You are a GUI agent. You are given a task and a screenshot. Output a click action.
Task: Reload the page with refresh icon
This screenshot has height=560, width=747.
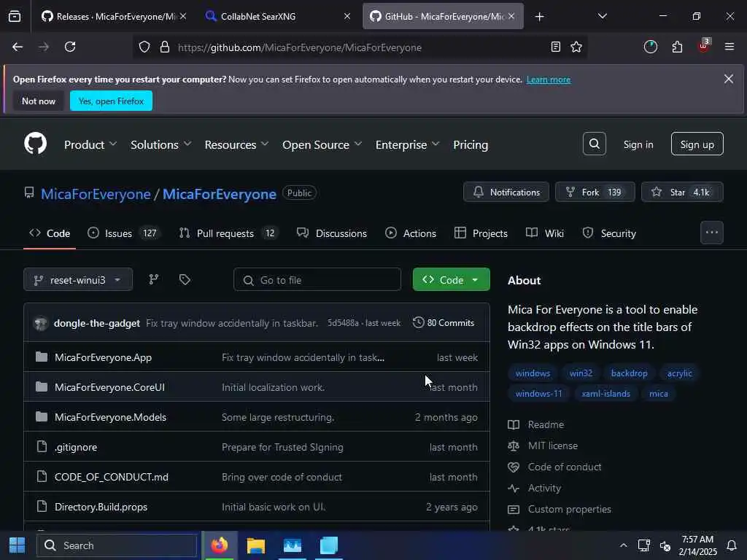[70, 47]
